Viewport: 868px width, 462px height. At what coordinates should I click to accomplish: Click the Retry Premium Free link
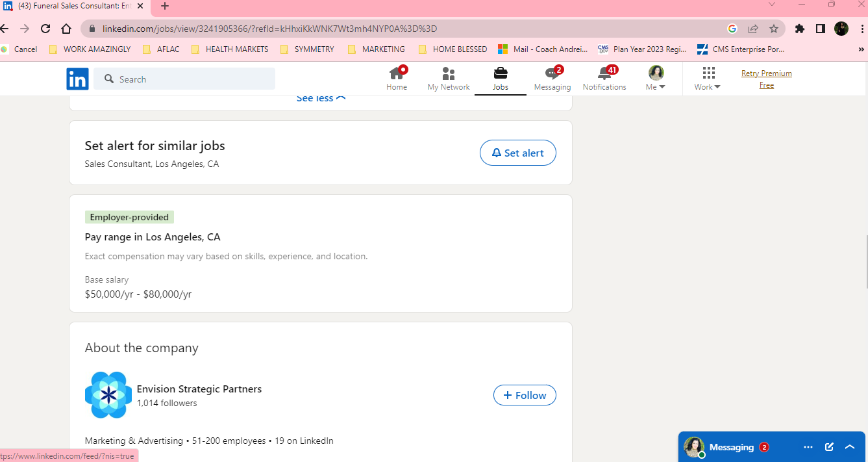(x=767, y=79)
